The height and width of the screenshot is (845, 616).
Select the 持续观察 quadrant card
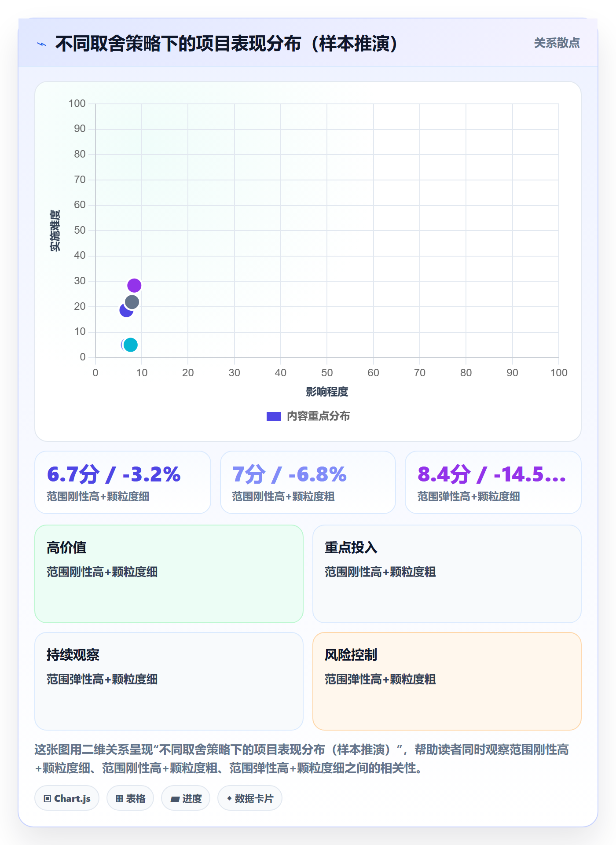[x=169, y=681]
